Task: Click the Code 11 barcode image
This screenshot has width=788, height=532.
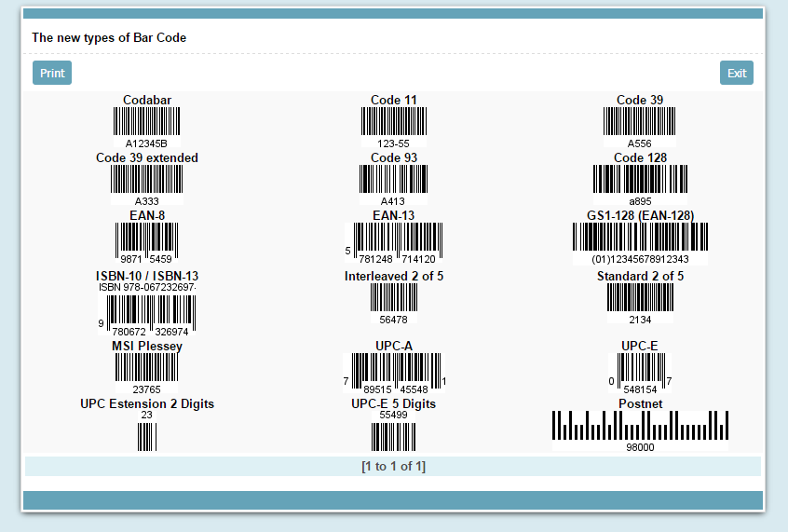Action: pyautogui.click(x=393, y=122)
